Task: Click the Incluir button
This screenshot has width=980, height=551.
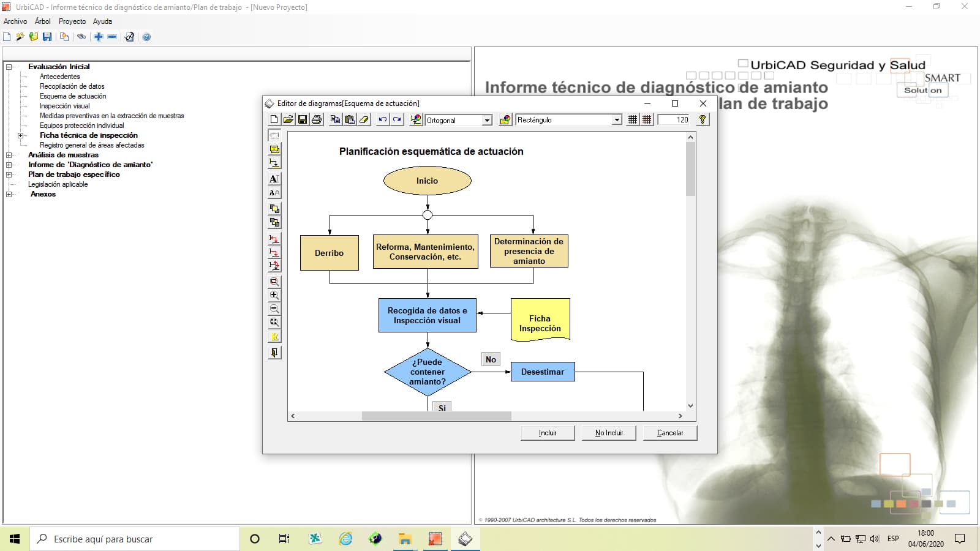Action: point(548,433)
